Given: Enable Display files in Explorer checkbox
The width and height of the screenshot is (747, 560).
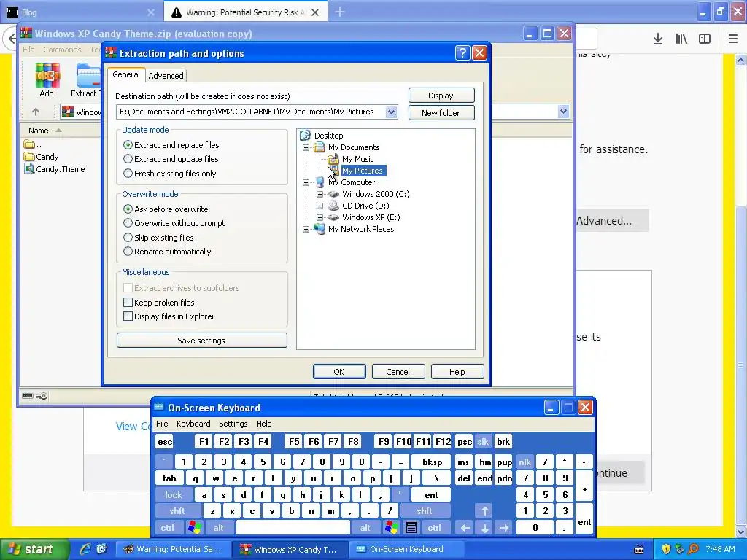Looking at the screenshot, I should 128,316.
